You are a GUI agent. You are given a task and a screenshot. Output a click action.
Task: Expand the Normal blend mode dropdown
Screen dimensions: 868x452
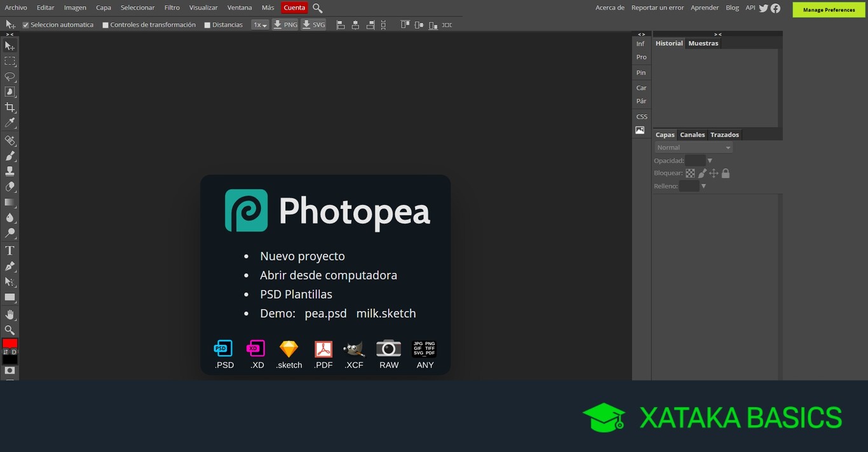[x=693, y=147]
